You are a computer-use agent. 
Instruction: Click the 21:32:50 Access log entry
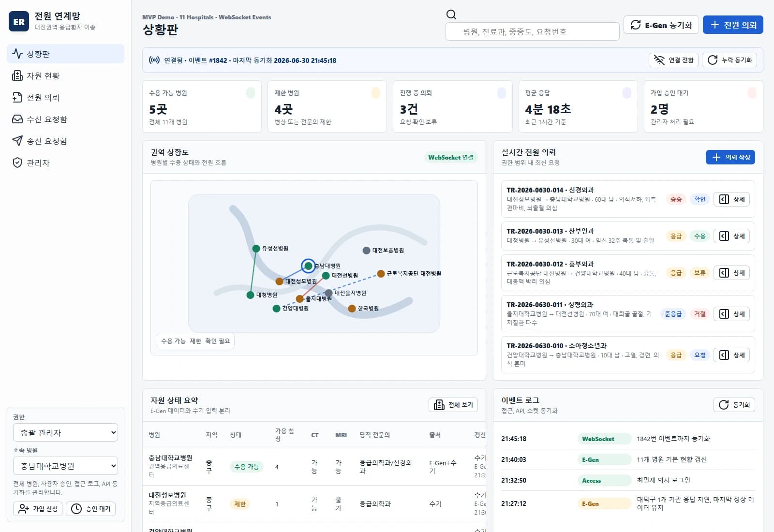pyautogui.click(x=627, y=480)
